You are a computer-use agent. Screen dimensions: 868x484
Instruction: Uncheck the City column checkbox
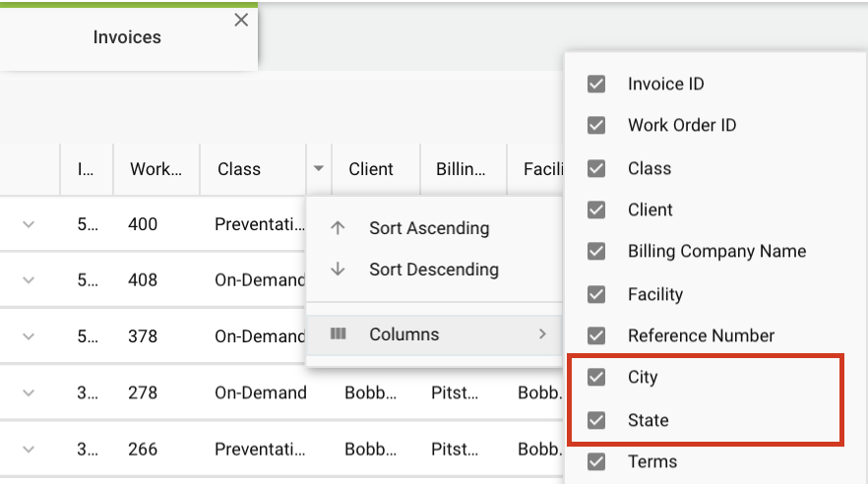(596, 377)
